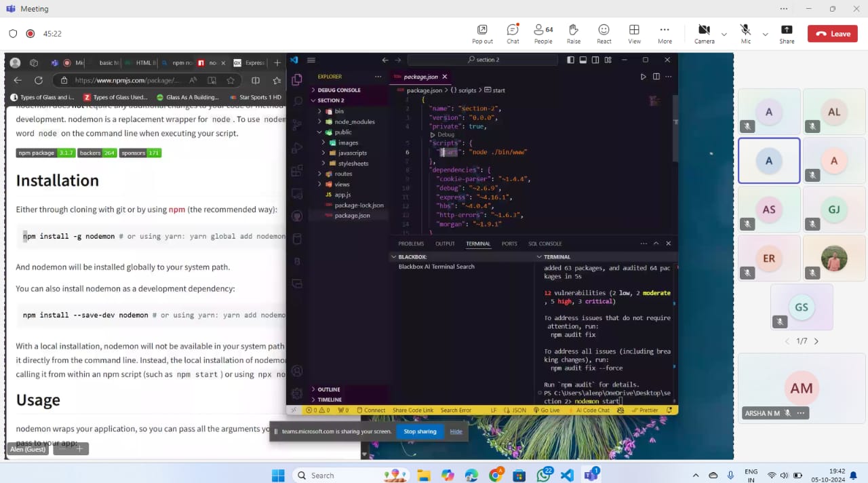The height and width of the screenshot is (483, 868).
Task: Open the VS Code Search activity icon
Action: pos(296,102)
